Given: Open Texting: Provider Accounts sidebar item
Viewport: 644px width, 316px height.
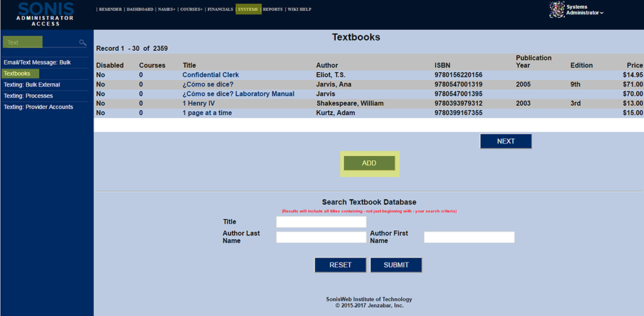Looking at the screenshot, I should click(39, 107).
